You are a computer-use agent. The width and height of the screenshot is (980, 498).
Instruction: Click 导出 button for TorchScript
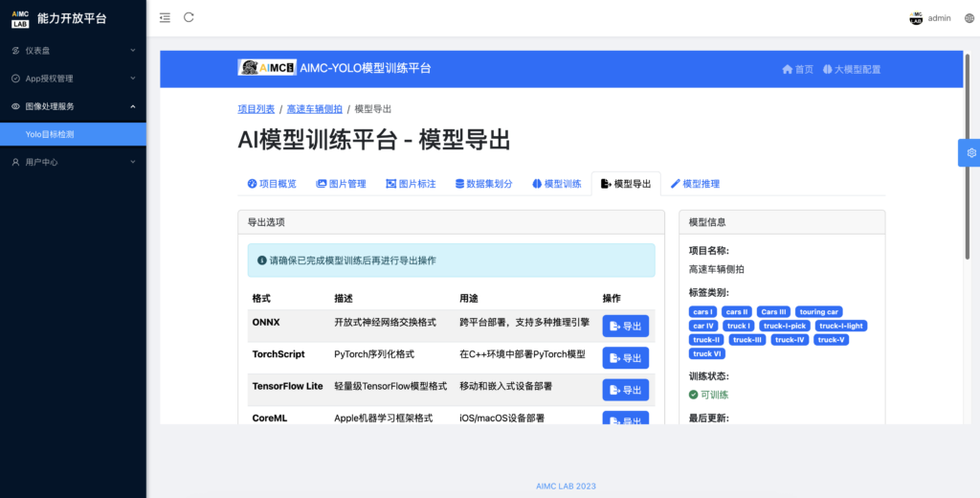tap(625, 358)
